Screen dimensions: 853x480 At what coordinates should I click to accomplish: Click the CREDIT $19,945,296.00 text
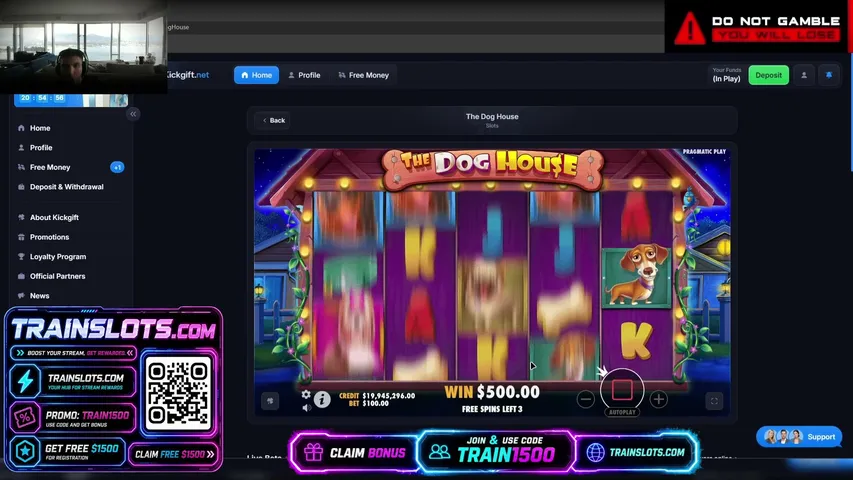point(377,396)
